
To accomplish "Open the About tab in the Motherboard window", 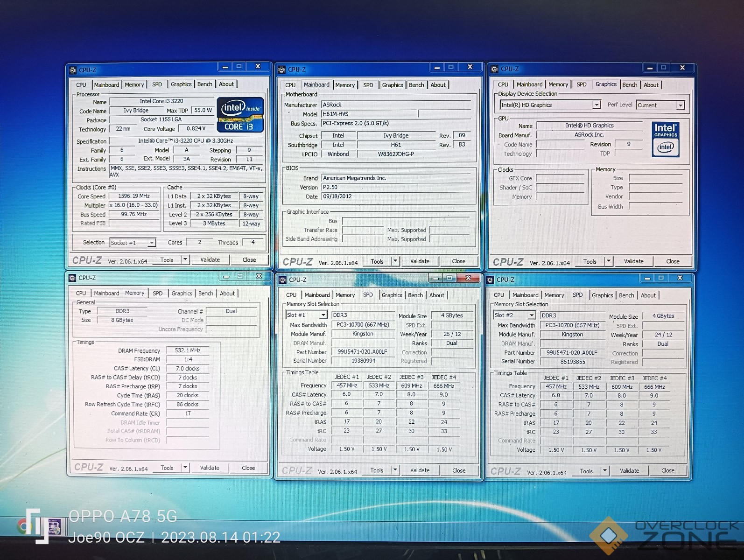I will tap(438, 85).
